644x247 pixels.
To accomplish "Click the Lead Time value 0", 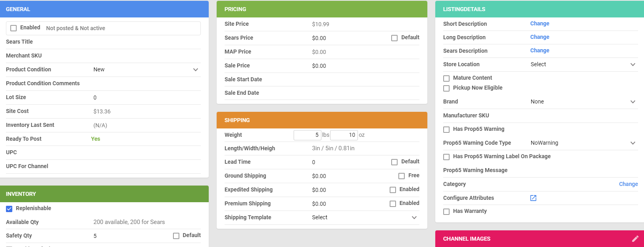I will [x=313, y=162].
